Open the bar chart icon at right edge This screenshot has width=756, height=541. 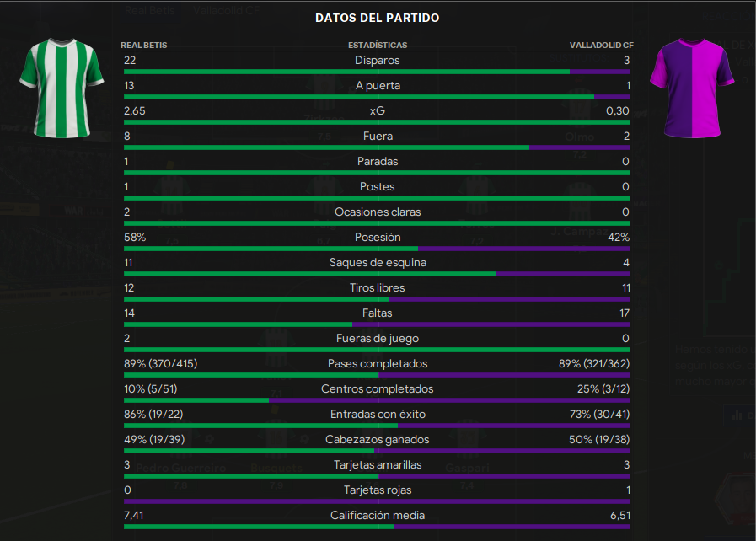coord(737,415)
